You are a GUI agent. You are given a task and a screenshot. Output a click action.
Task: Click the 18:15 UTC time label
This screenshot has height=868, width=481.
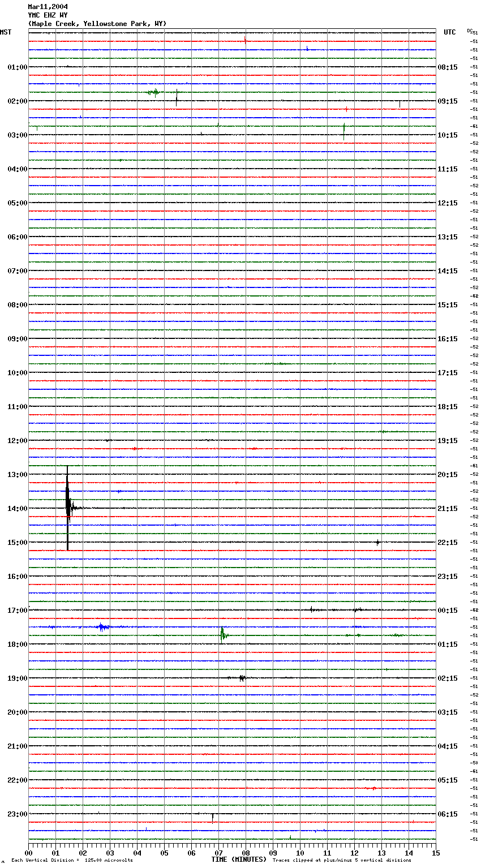click(448, 407)
